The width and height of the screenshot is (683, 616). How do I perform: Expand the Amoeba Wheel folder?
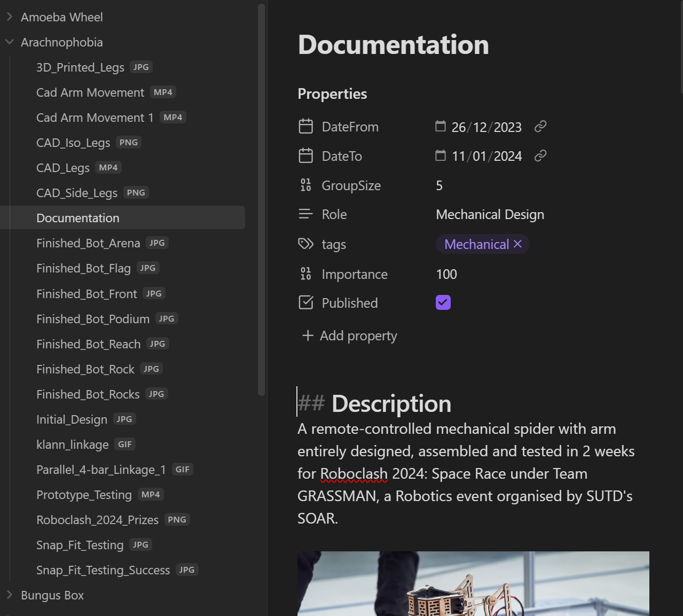10,17
